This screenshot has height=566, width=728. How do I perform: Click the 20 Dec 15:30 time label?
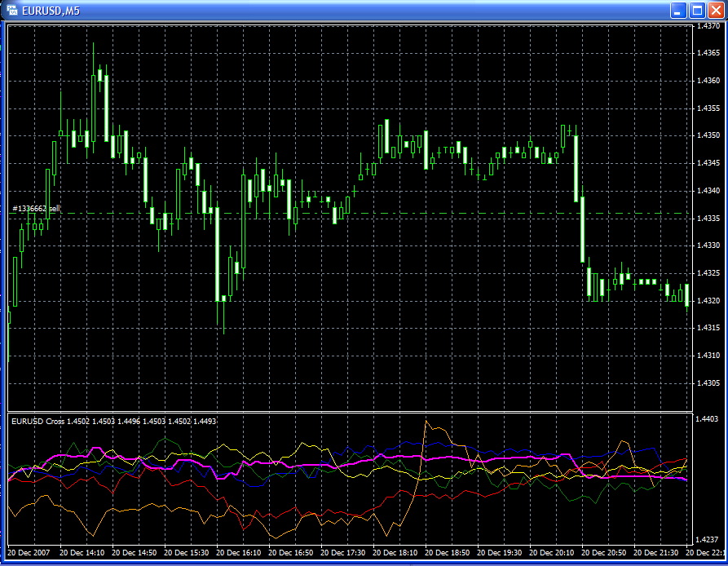tap(186, 552)
